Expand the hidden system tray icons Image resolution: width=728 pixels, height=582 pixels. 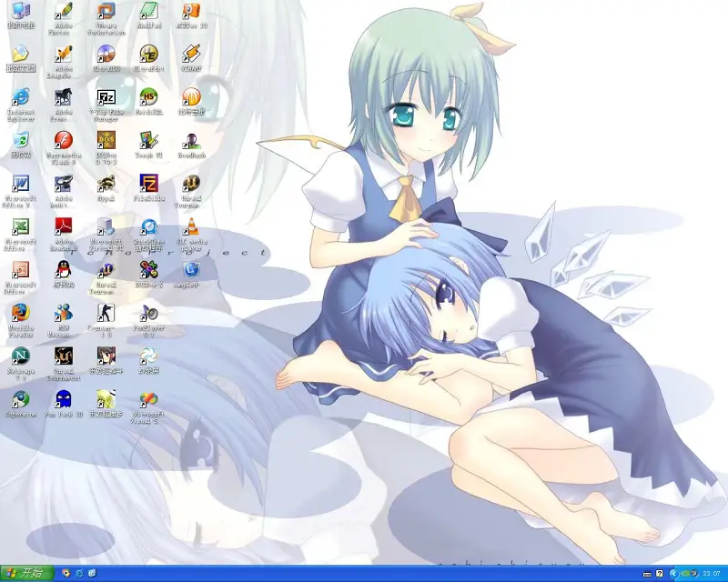coord(673,574)
